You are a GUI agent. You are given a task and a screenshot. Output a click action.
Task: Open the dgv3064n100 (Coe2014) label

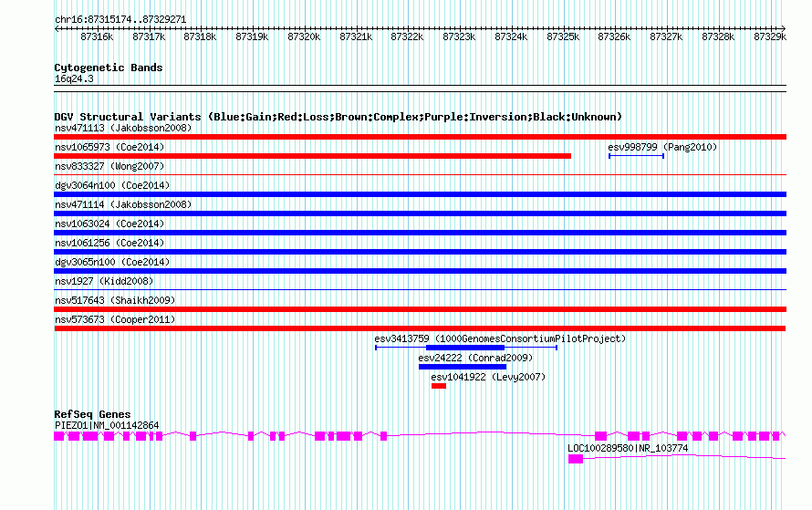coord(112,185)
